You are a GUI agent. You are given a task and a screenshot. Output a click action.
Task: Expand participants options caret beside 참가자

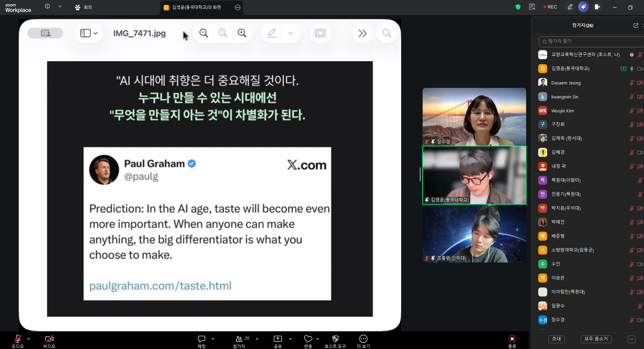point(257,339)
